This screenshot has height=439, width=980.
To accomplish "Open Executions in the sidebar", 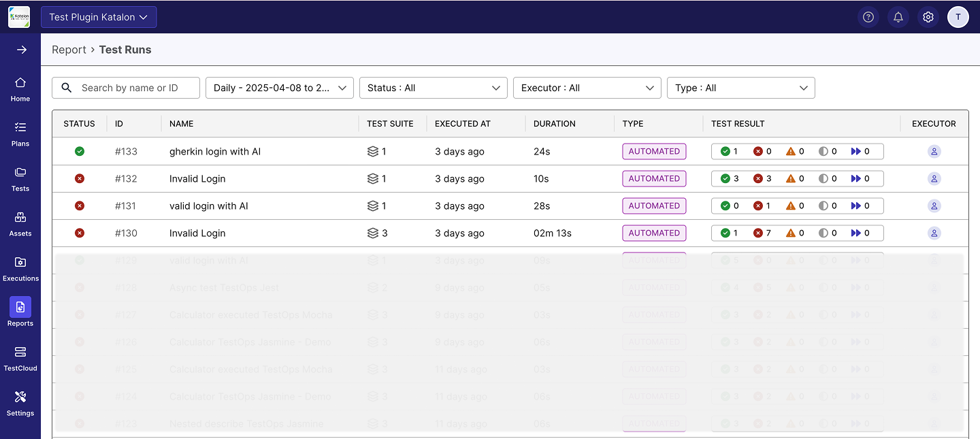I will click(20, 269).
